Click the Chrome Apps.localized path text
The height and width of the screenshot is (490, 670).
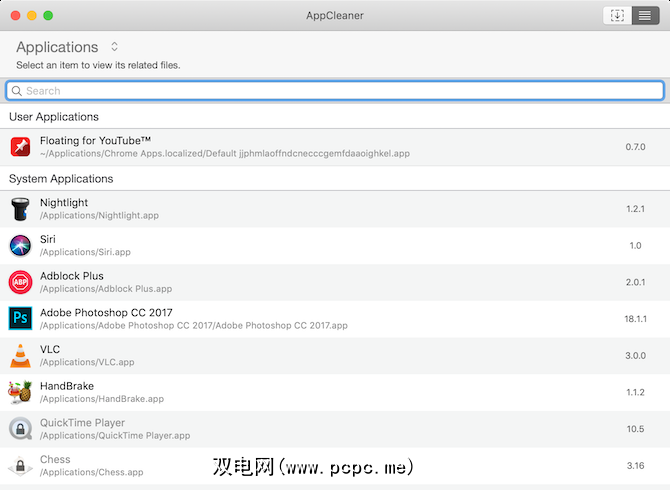[225, 154]
